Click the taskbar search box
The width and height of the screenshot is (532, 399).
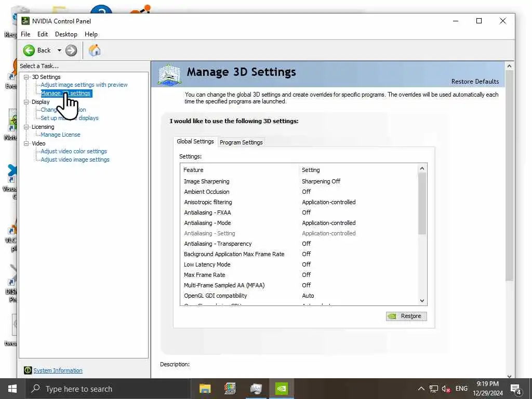pos(108,389)
